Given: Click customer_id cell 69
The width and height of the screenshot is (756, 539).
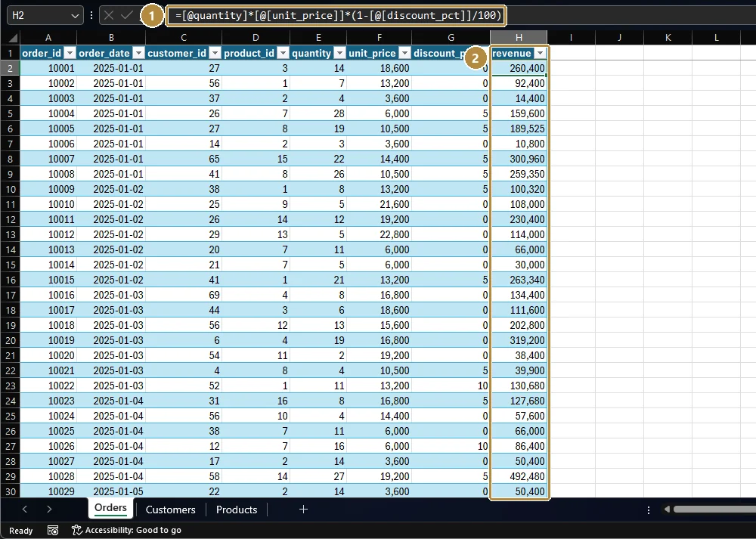Looking at the screenshot, I should click(184, 295).
